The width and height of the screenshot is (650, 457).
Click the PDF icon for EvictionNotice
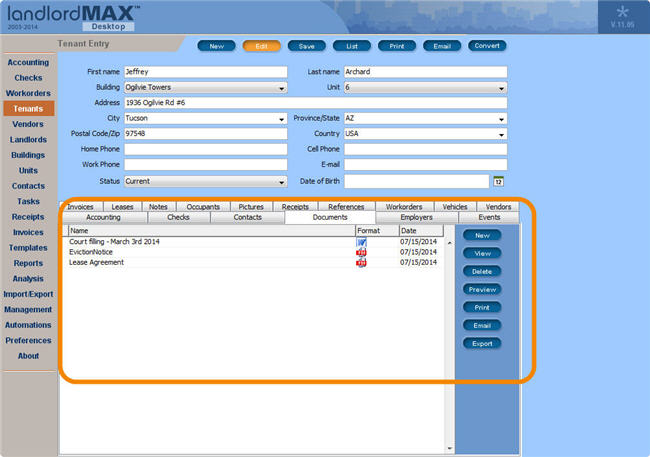pyautogui.click(x=361, y=252)
